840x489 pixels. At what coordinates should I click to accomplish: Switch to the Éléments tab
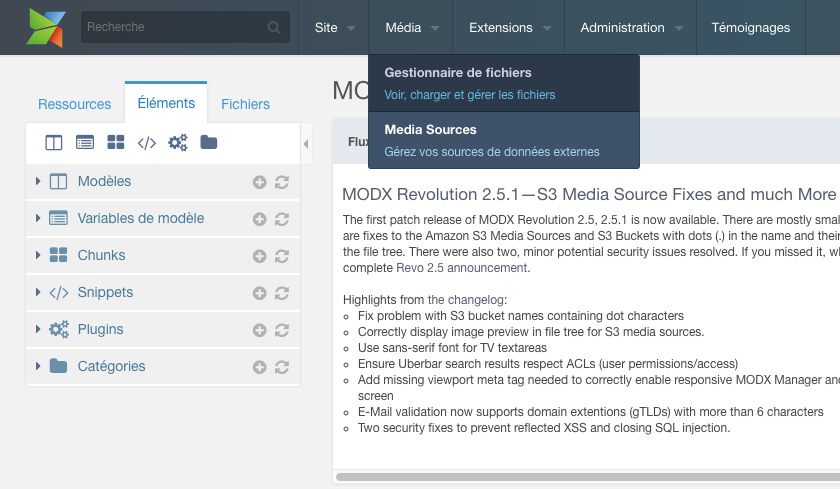coord(166,103)
